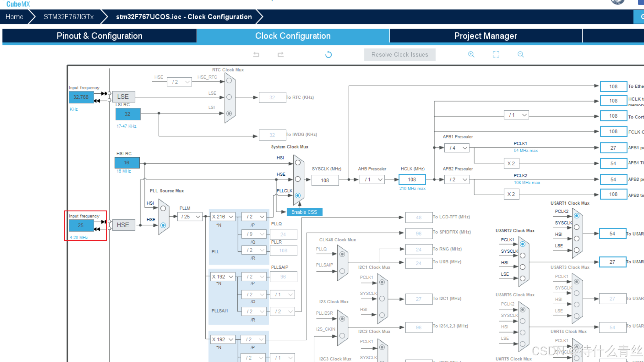
Task: Select LSE in USART2 Clock Mux
Action: point(523,278)
